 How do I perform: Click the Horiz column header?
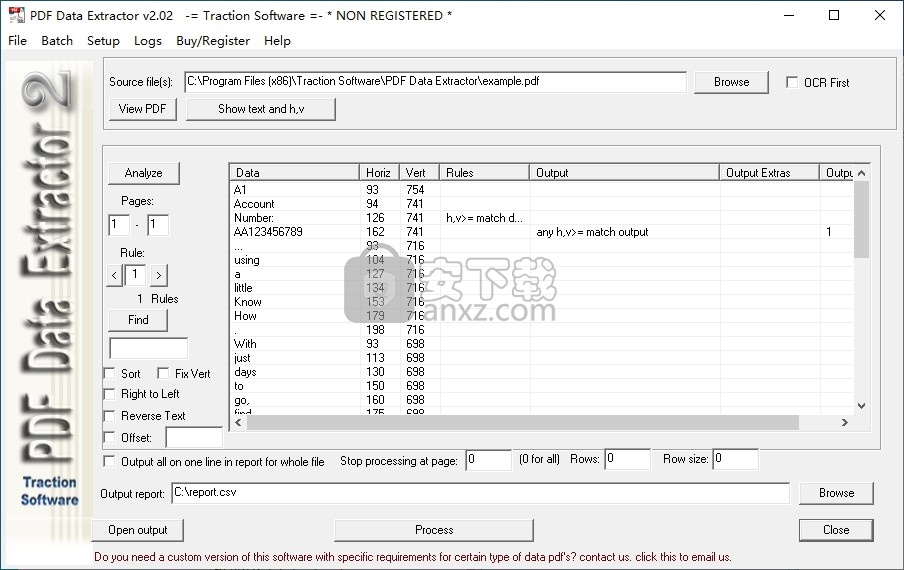pyautogui.click(x=379, y=173)
